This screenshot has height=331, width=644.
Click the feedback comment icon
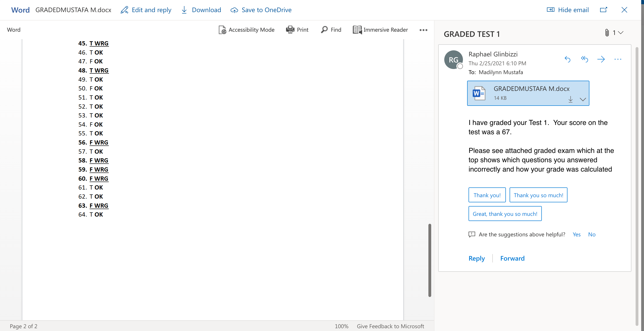pos(472,234)
